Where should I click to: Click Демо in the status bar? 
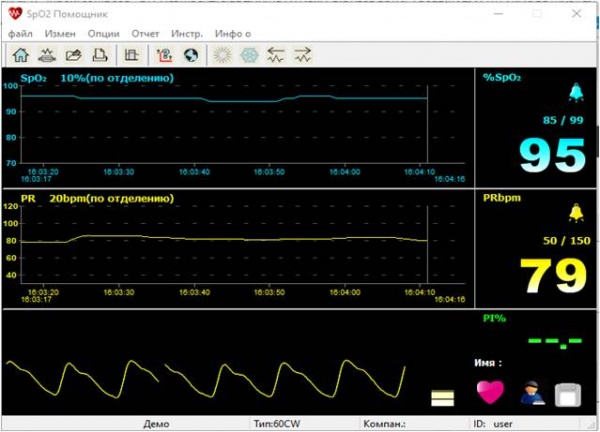point(156,424)
